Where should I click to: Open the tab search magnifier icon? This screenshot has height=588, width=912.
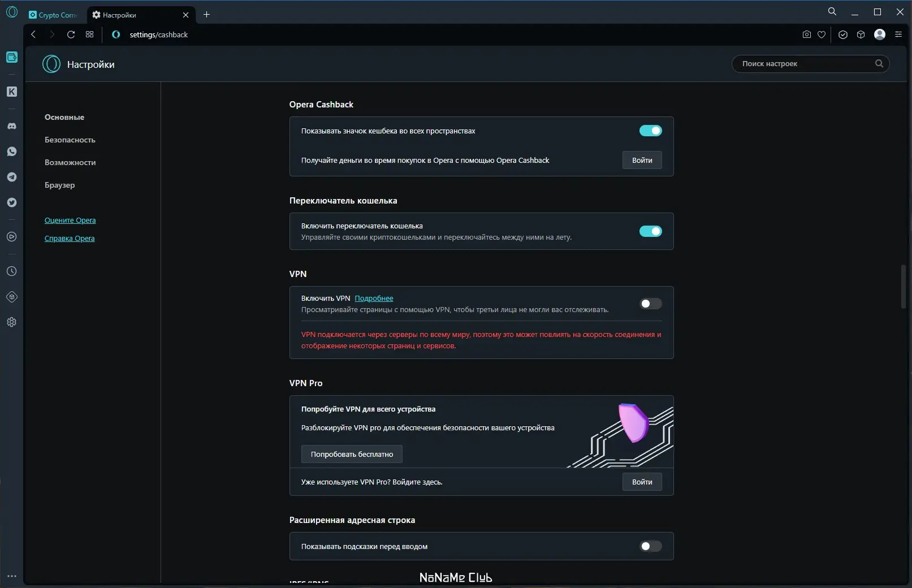(832, 11)
